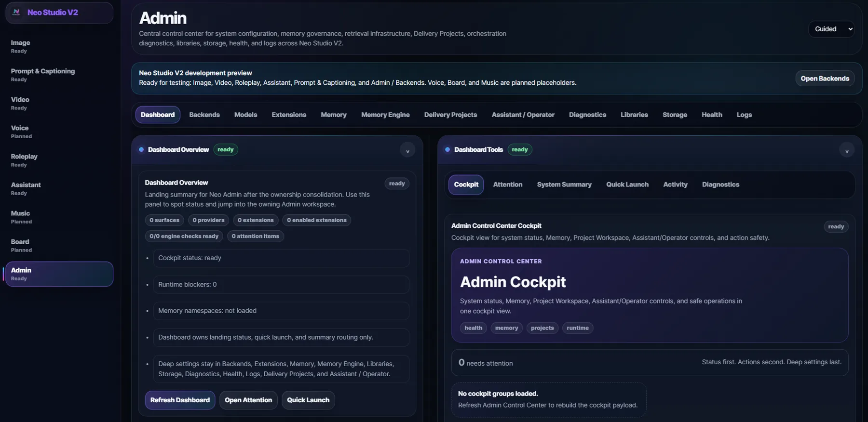Open the Logs tab
The width and height of the screenshot is (868, 422).
[x=744, y=115]
